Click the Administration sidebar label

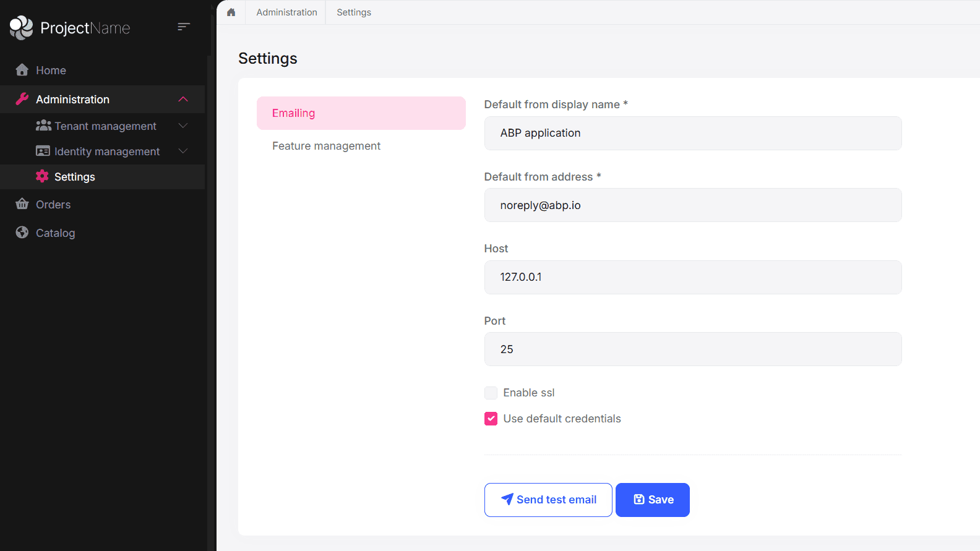click(72, 100)
